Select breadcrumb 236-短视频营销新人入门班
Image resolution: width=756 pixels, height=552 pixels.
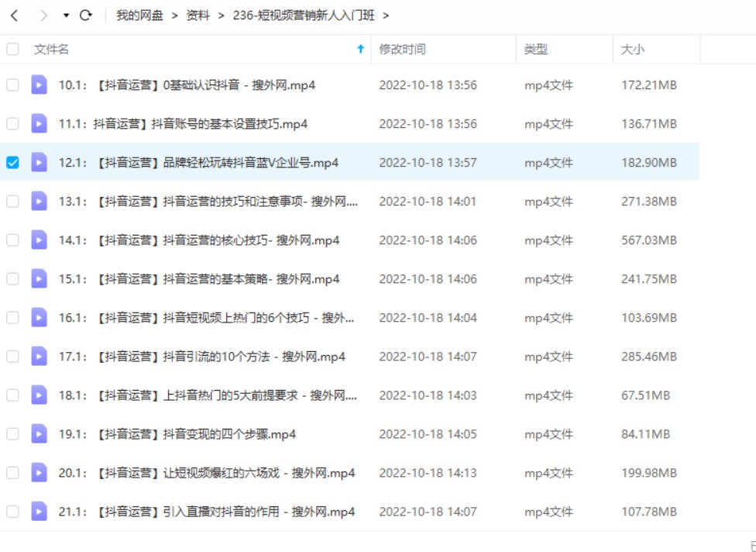[x=304, y=16]
